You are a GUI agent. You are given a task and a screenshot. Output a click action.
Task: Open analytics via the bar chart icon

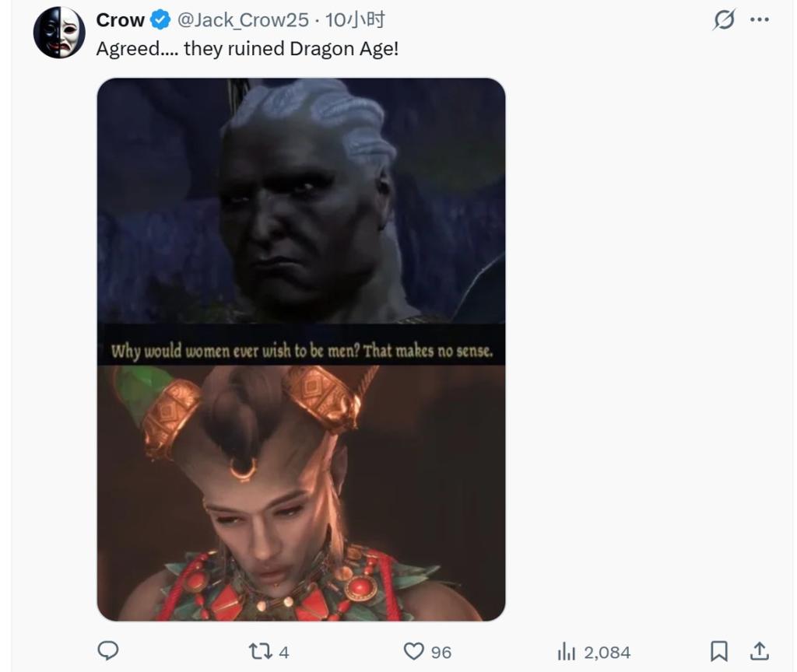[567, 651]
